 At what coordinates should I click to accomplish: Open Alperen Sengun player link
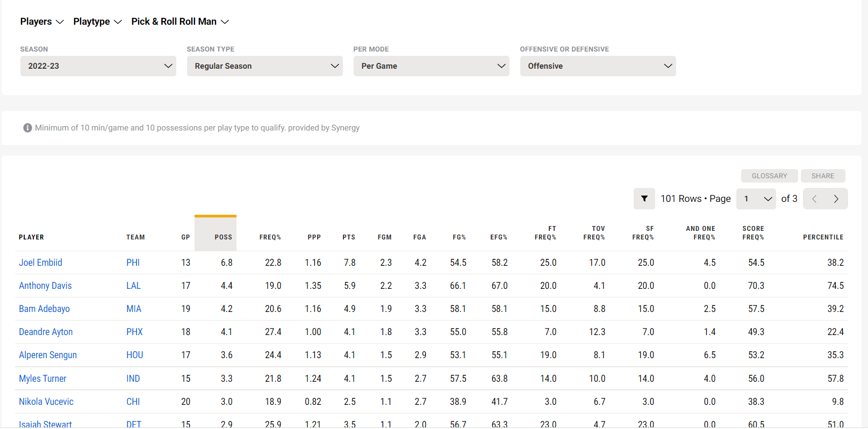pyautogui.click(x=48, y=355)
